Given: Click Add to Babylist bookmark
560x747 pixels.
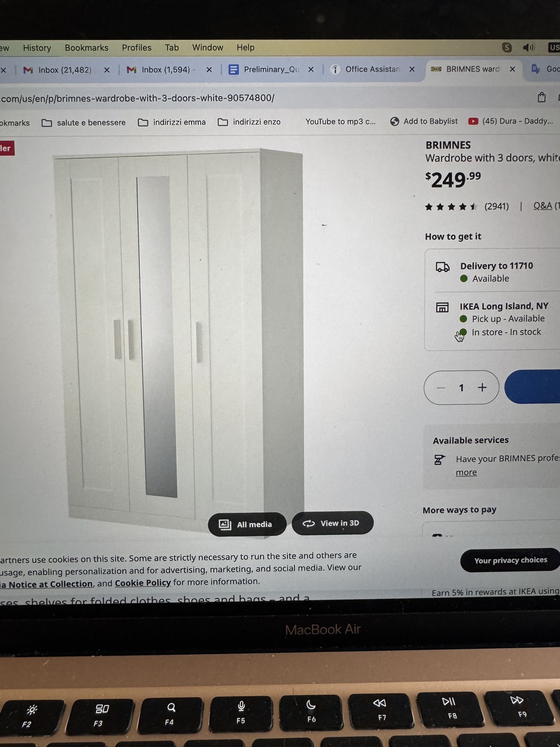Looking at the screenshot, I should pos(424,121).
